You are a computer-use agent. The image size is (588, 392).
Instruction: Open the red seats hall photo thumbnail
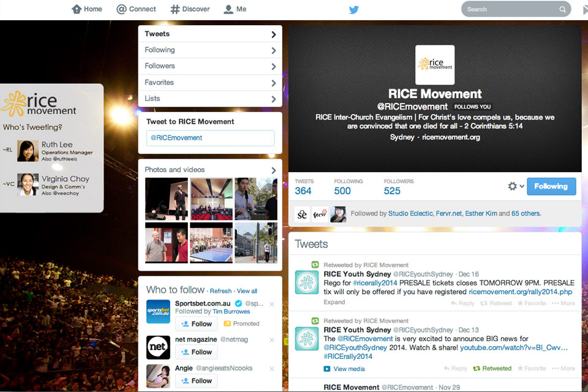211,199
